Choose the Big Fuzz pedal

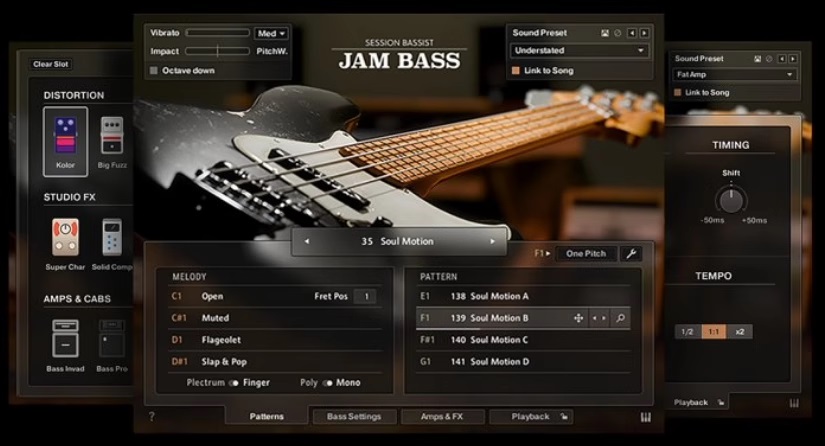pyautogui.click(x=111, y=136)
